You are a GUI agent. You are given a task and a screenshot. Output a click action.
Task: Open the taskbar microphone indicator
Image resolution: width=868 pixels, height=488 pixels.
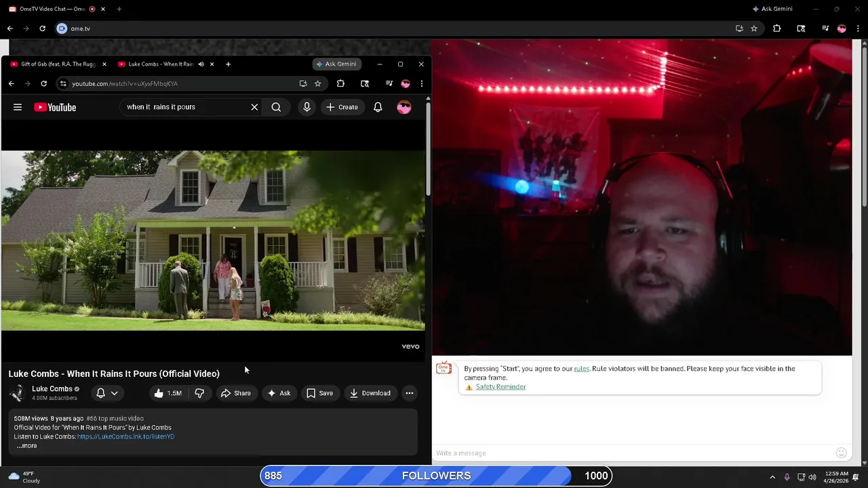787,477
